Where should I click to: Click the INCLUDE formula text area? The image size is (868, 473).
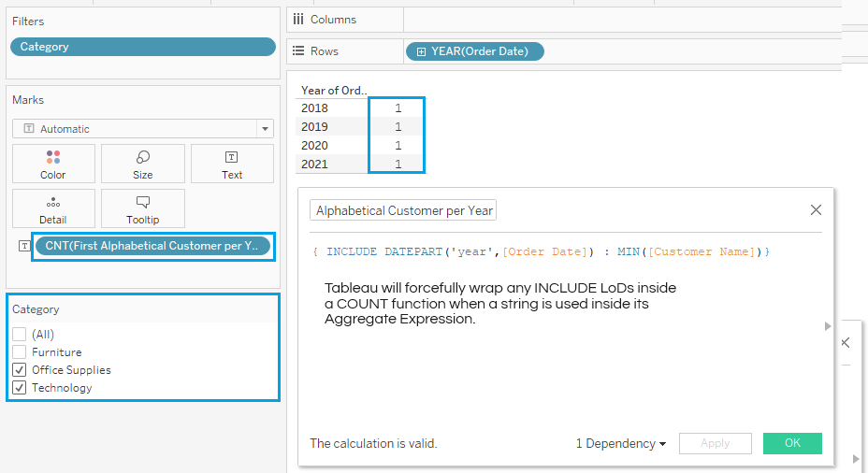click(x=541, y=251)
